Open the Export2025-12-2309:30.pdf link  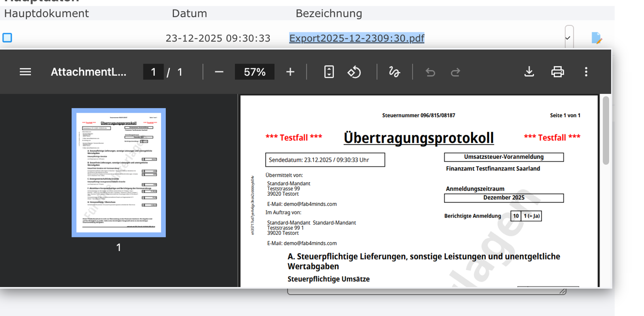tap(356, 39)
